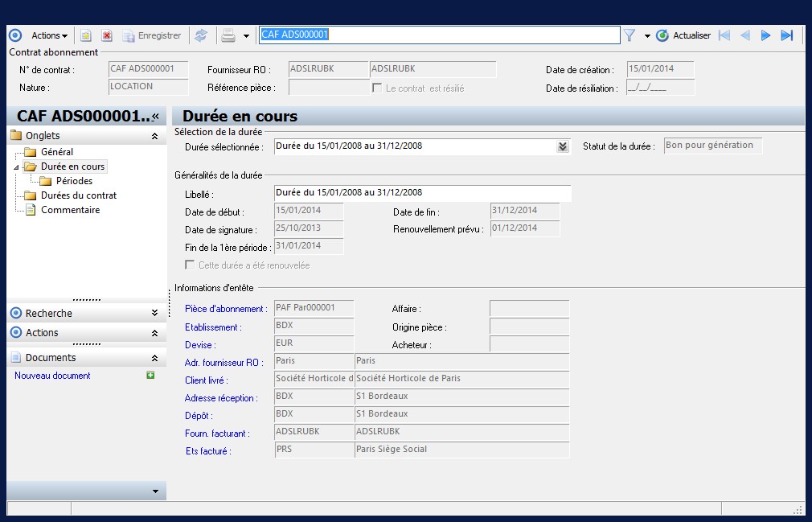Open the printer dropdown arrow
Viewport: 812px width, 522px height.
click(x=247, y=35)
